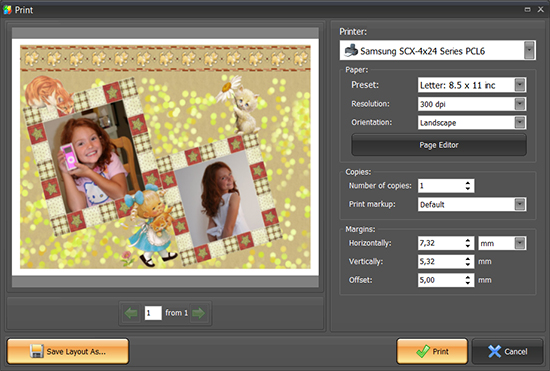550x371 pixels.
Task: Click the 'Vertically:' label
Action: click(366, 261)
